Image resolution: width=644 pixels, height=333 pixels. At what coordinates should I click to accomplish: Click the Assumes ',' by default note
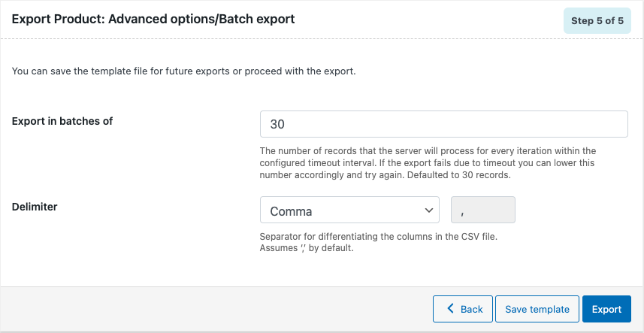307,248
